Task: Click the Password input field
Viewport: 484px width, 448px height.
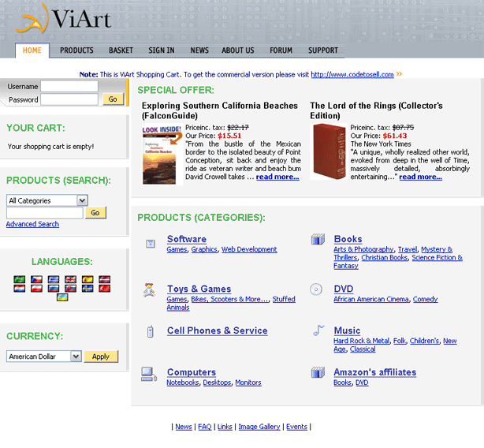Action: 69,99
